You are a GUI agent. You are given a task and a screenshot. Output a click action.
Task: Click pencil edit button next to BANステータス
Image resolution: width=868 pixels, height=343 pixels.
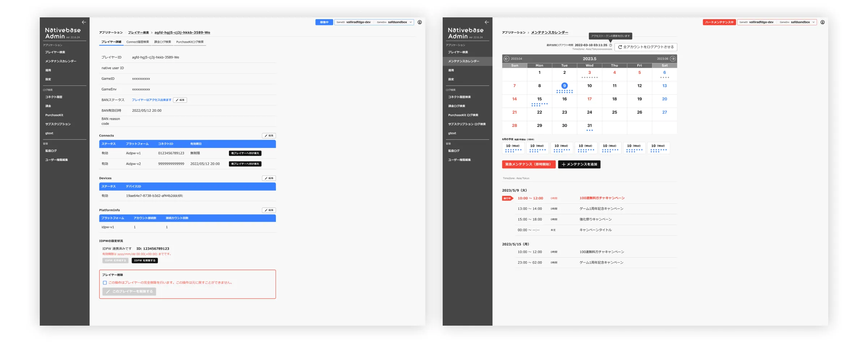pyautogui.click(x=180, y=100)
